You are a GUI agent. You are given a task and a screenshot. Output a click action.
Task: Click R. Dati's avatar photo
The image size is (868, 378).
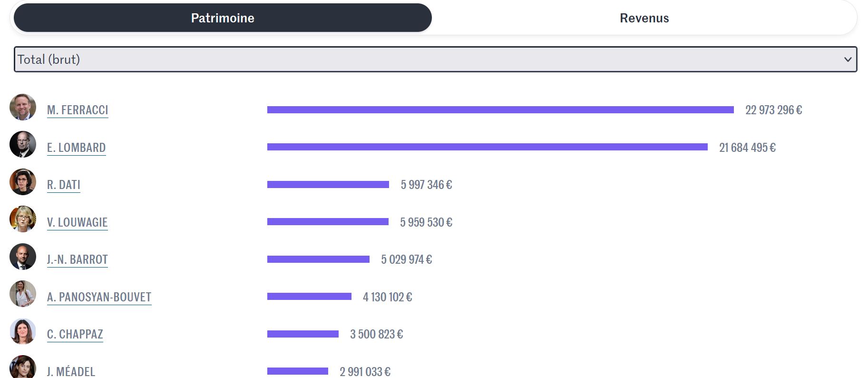tap(23, 182)
